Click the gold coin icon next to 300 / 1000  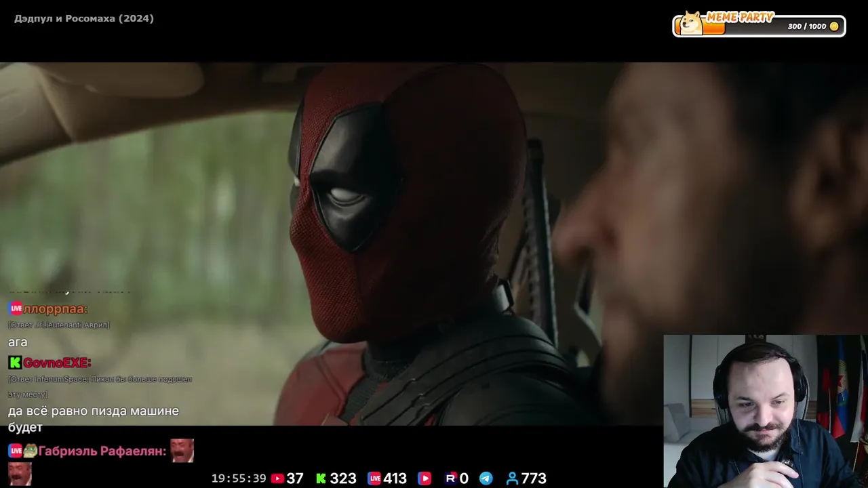[834, 26]
